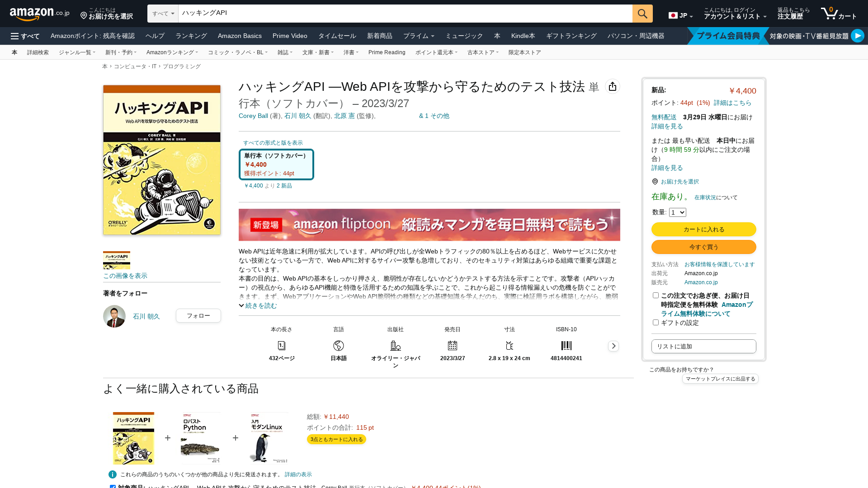The height and width of the screenshot is (488, 868).
Task: Click the 本の長さ page count icon
Action: 282,346
